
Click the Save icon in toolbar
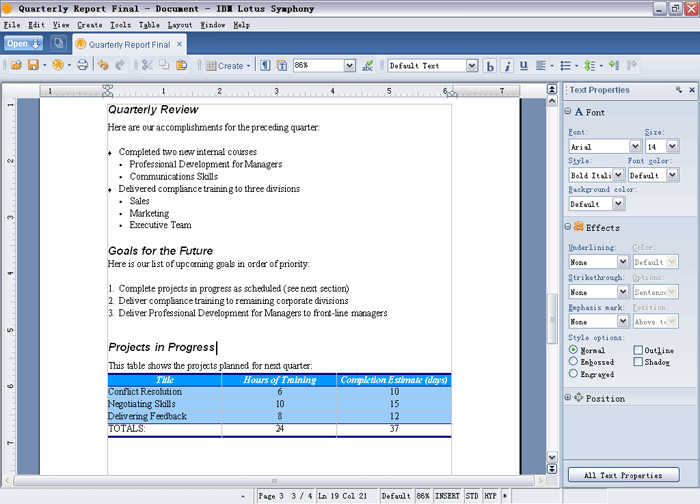click(33, 66)
